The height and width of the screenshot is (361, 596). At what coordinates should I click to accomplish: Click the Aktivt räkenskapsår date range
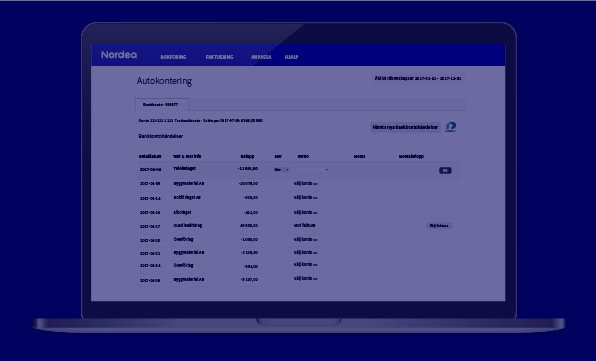418,78
